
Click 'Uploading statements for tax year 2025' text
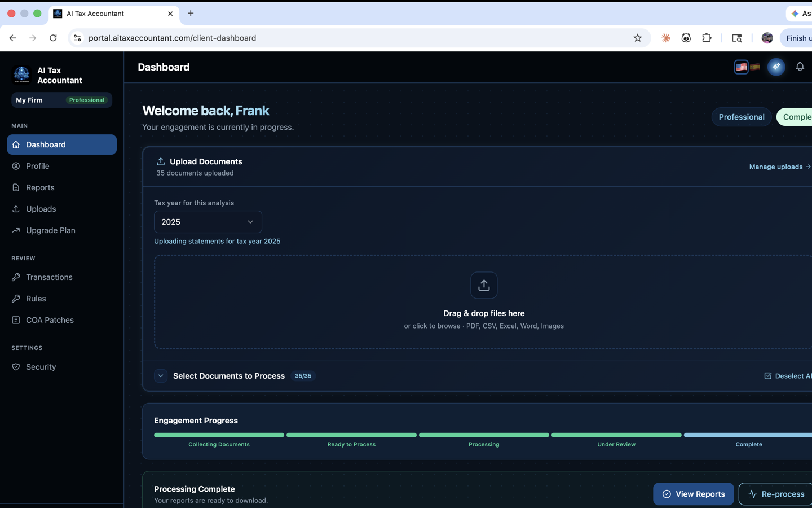coord(217,241)
